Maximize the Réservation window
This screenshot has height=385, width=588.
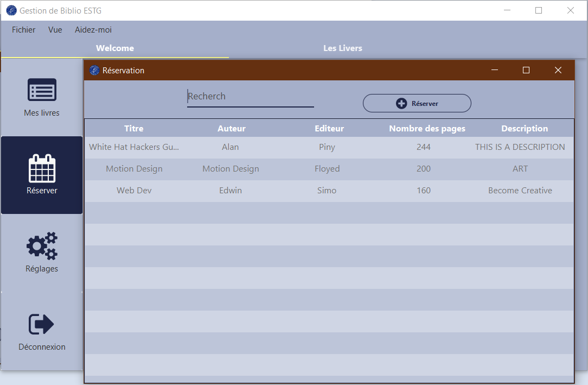tap(526, 70)
